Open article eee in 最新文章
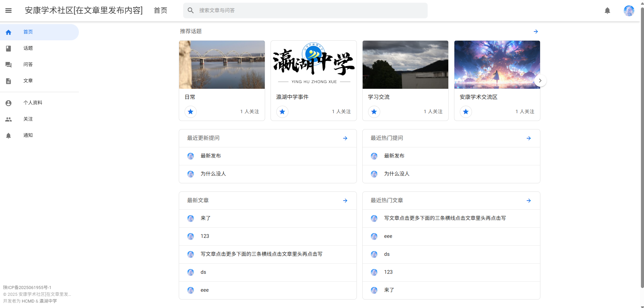The height and width of the screenshot is (308, 644). click(x=268, y=290)
